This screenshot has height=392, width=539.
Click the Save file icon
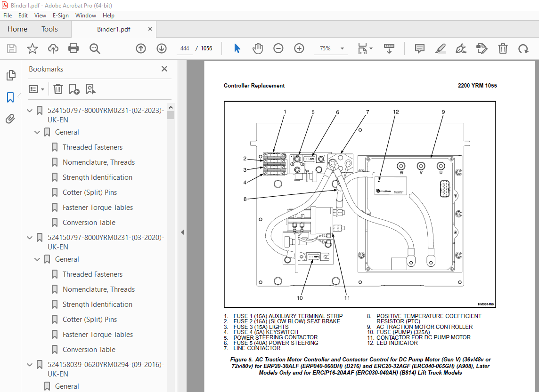12,48
